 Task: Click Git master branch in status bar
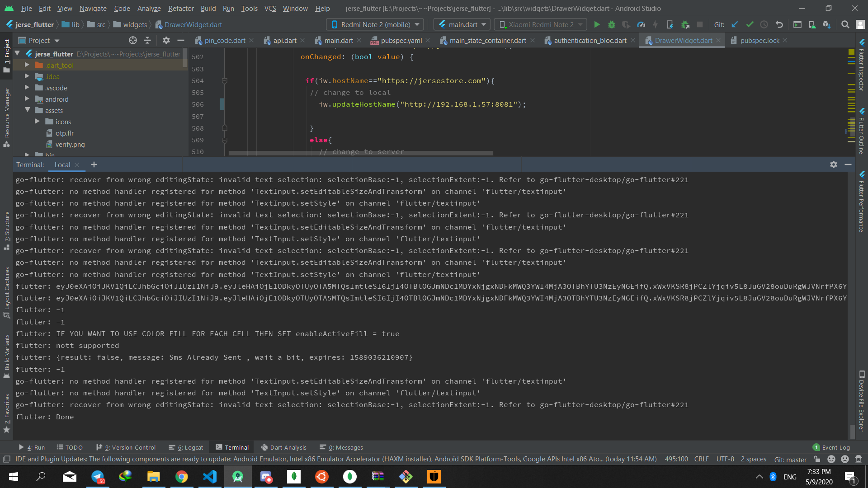[790, 459]
